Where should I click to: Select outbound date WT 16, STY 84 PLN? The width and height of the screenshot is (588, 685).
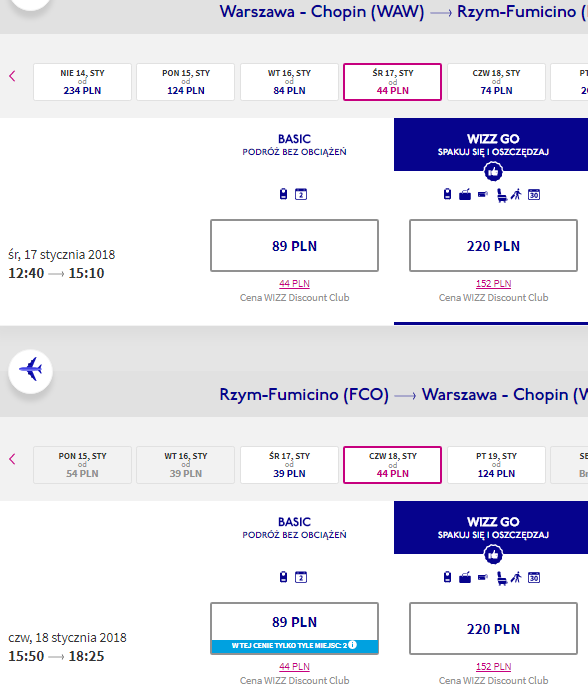289,82
